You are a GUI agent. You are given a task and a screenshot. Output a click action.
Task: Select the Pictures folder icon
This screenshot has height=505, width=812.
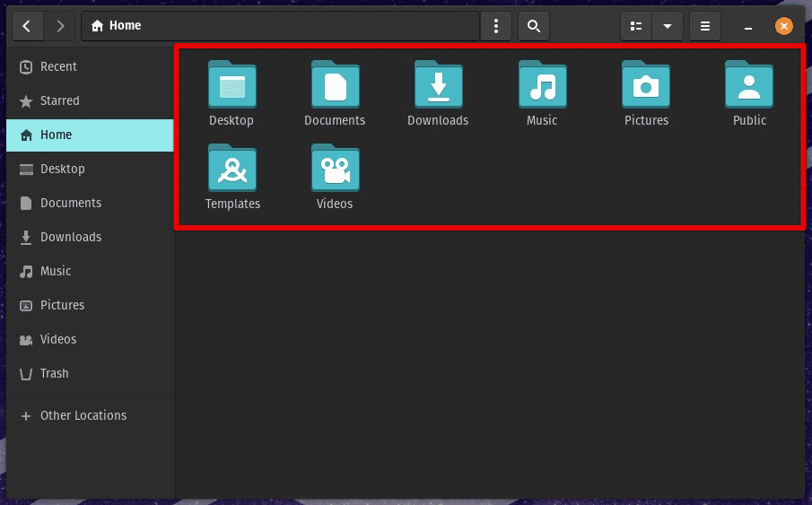click(646, 84)
